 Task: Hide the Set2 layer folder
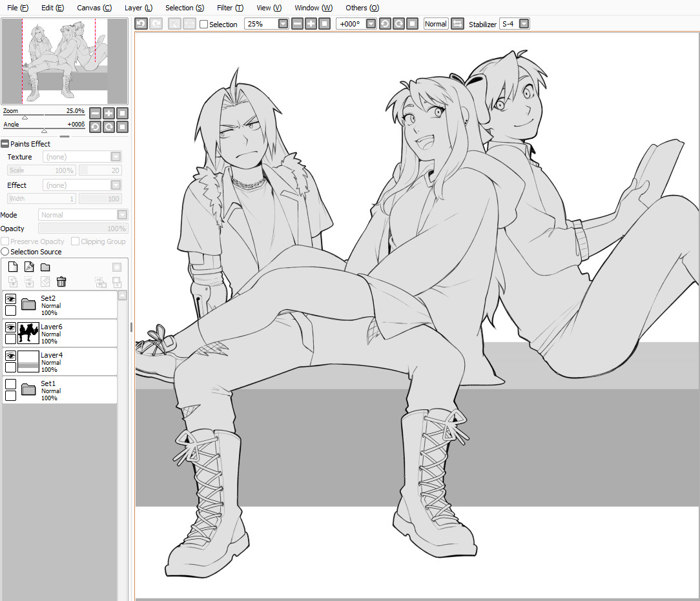11,299
